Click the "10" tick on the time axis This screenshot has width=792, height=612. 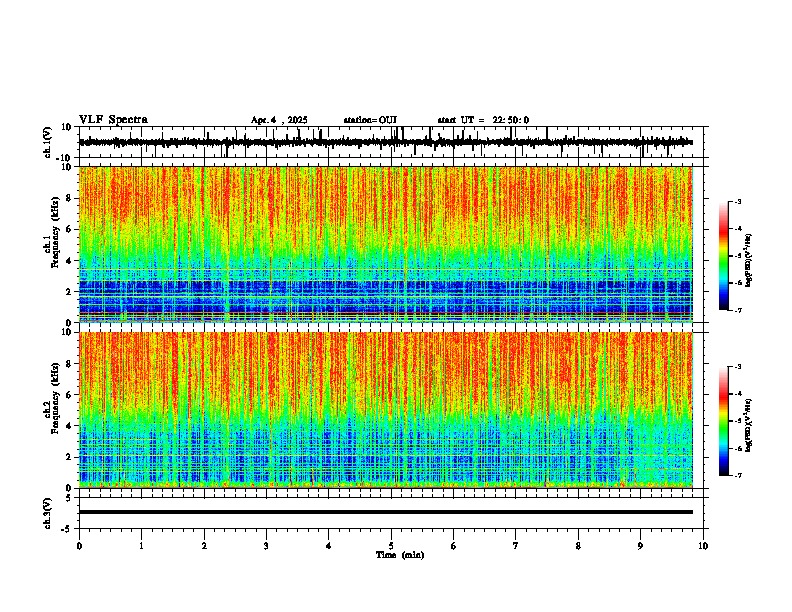[703, 546]
